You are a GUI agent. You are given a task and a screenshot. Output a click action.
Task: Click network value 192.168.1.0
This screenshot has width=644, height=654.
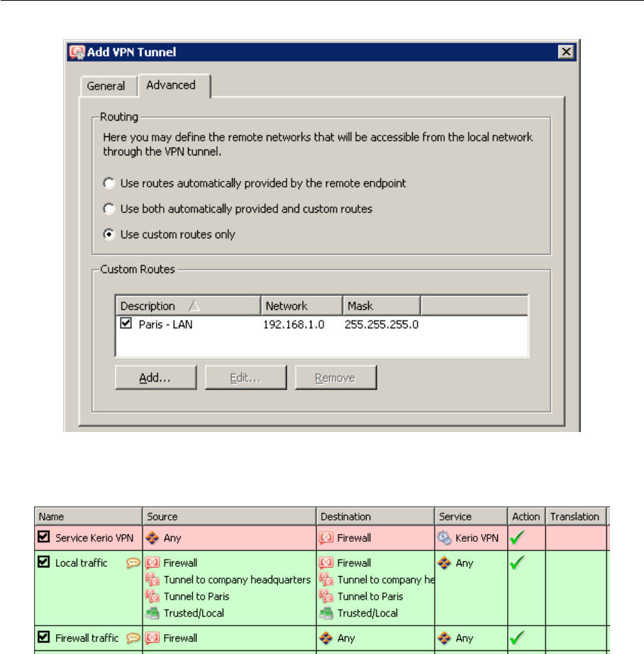(294, 324)
